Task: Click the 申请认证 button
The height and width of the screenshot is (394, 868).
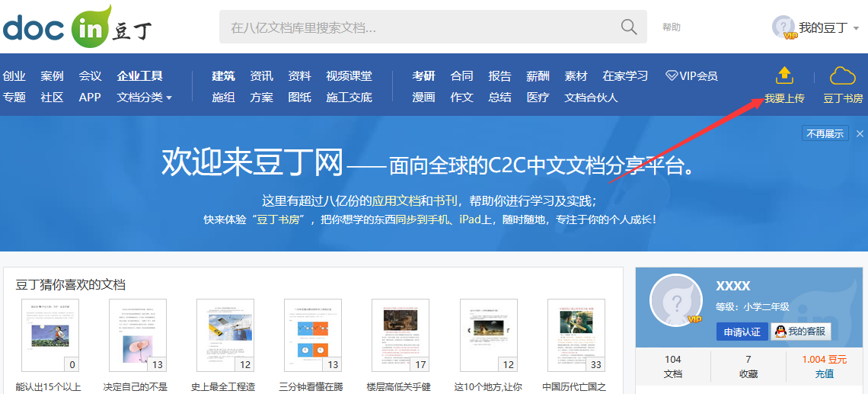Action: pyautogui.click(x=742, y=332)
